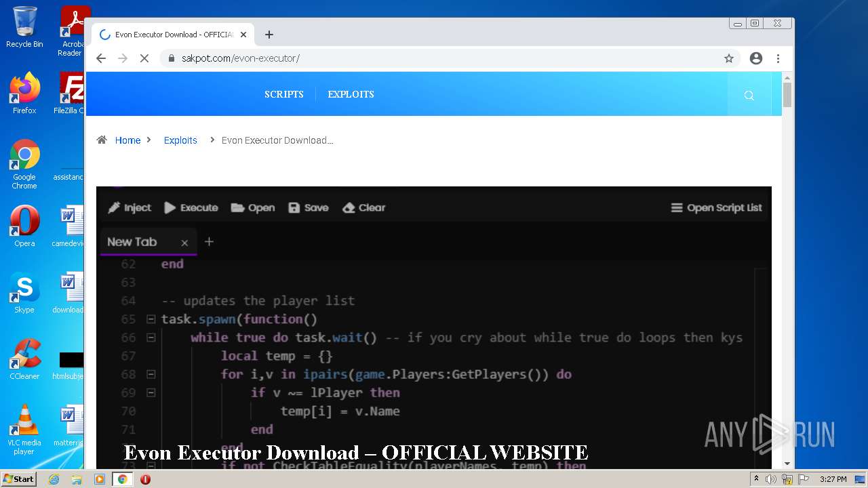Show hidden tray icons arrow

coord(757,479)
